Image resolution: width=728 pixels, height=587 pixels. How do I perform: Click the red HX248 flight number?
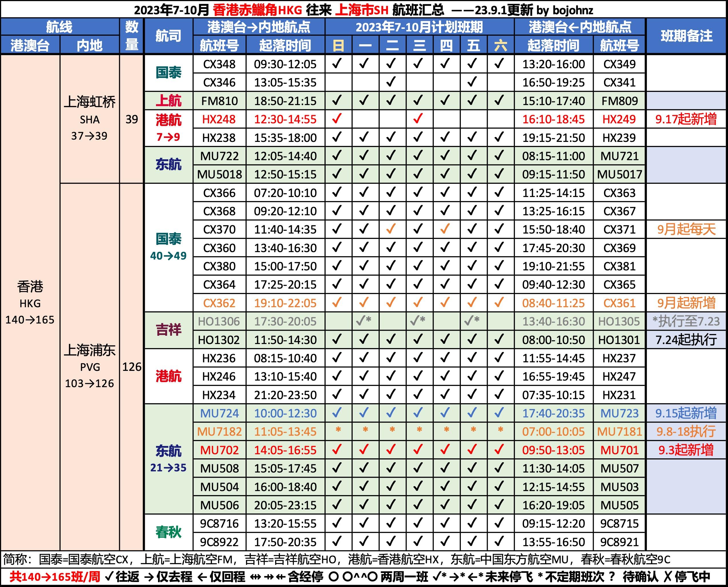[x=219, y=119]
